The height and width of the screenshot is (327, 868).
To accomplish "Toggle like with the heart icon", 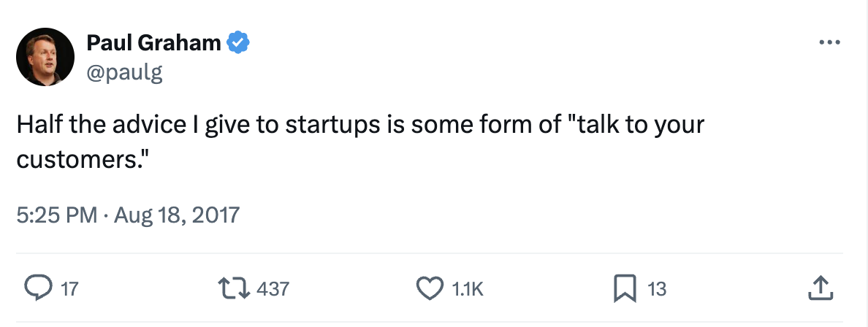I will pyautogui.click(x=430, y=289).
